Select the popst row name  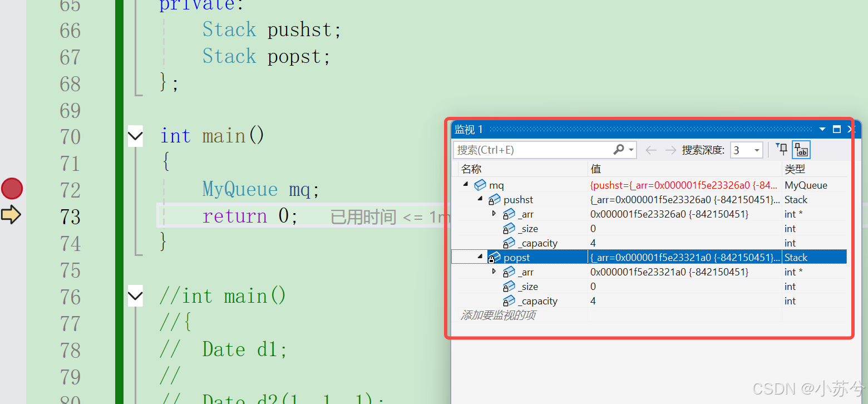pyautogui.click(x=517, y=258)
